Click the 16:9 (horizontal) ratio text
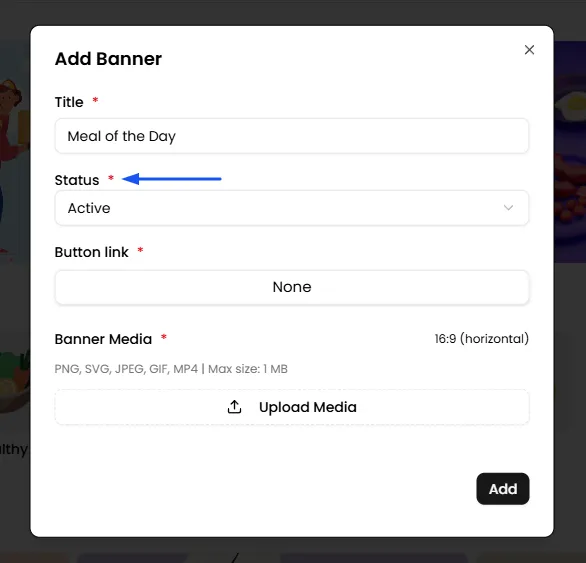 click(x=482, y=339)
